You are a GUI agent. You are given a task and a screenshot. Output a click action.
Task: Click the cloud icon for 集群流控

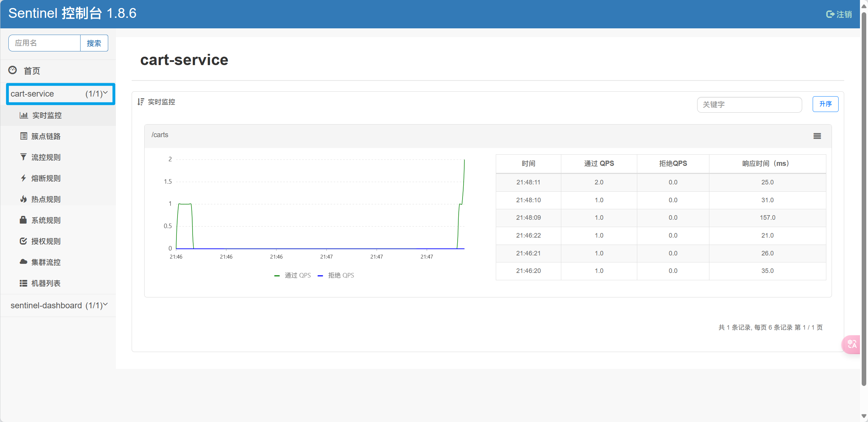23,262
